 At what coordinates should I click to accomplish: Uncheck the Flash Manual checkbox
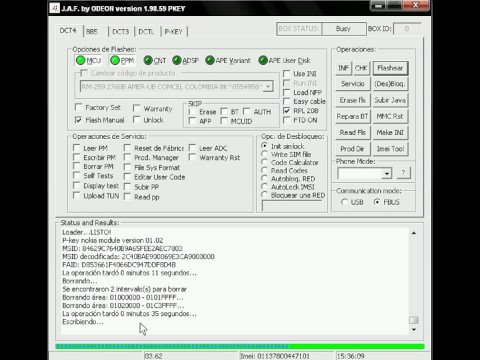click(78, 120)
